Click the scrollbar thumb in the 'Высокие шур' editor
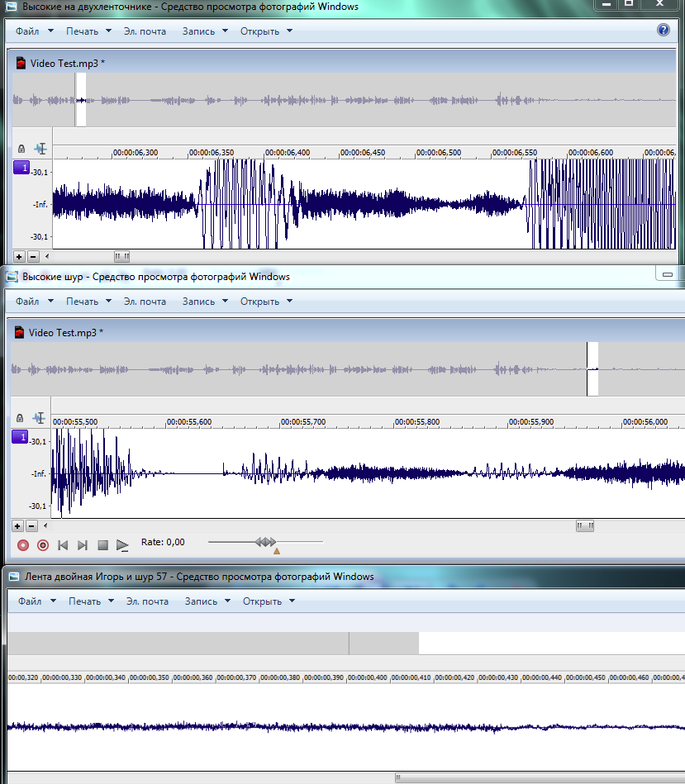 point(585,526)
